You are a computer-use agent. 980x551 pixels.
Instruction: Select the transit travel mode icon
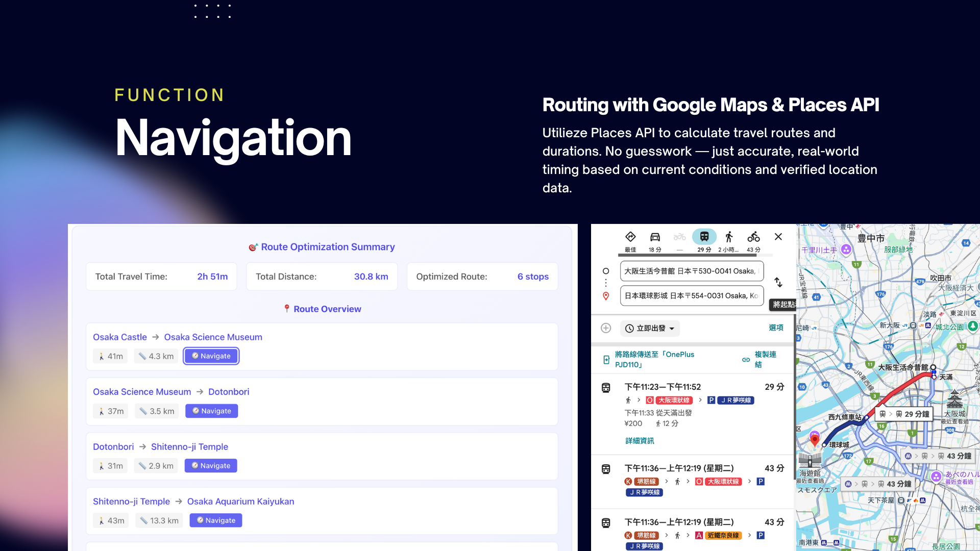pyautogui.click(x=704, y=237)
